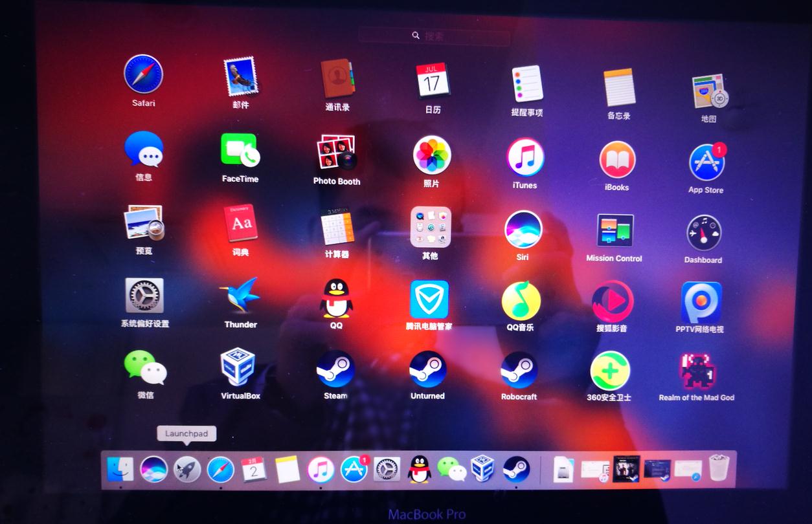Viewport: 812px width, 524px height.
Task: Open Safari compass icon in the Dock
Action: [x=221, y=470]
